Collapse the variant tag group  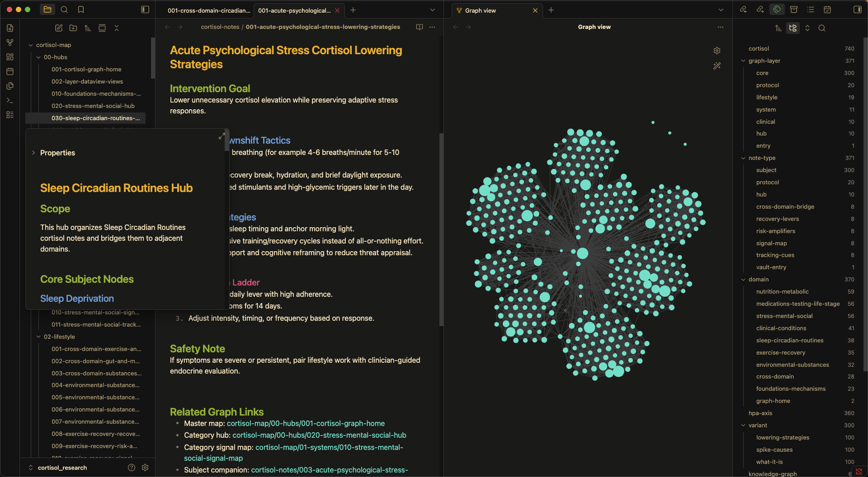pyautogui.click(x=743, y=426)
